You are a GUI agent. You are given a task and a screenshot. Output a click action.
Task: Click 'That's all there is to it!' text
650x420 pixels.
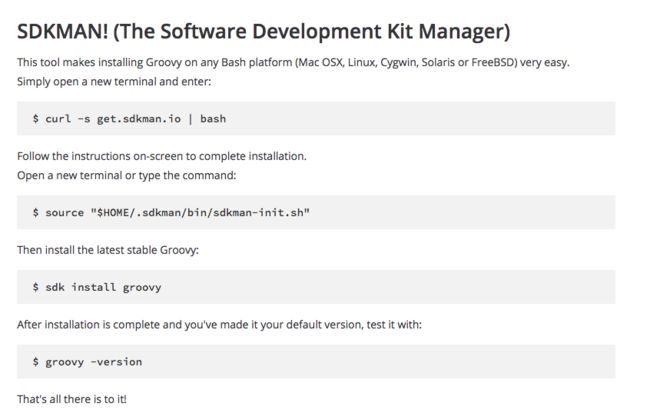72,399
